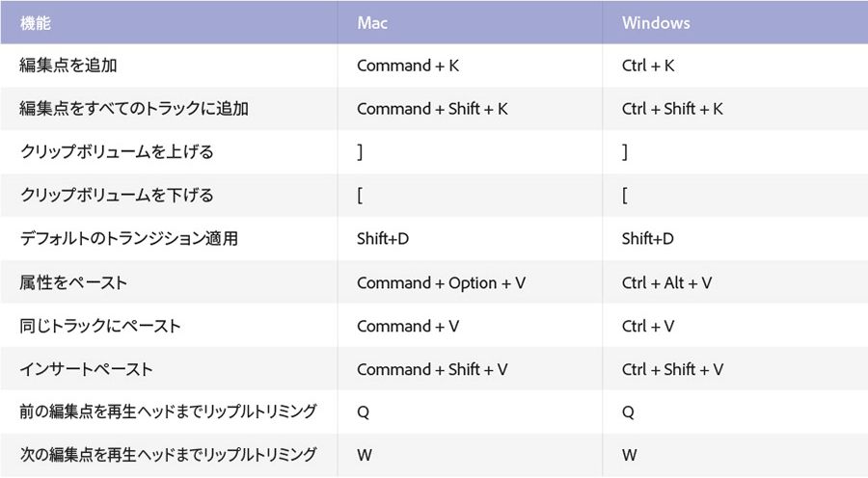Click the Windows shortcut Ctrl + V

648,326
